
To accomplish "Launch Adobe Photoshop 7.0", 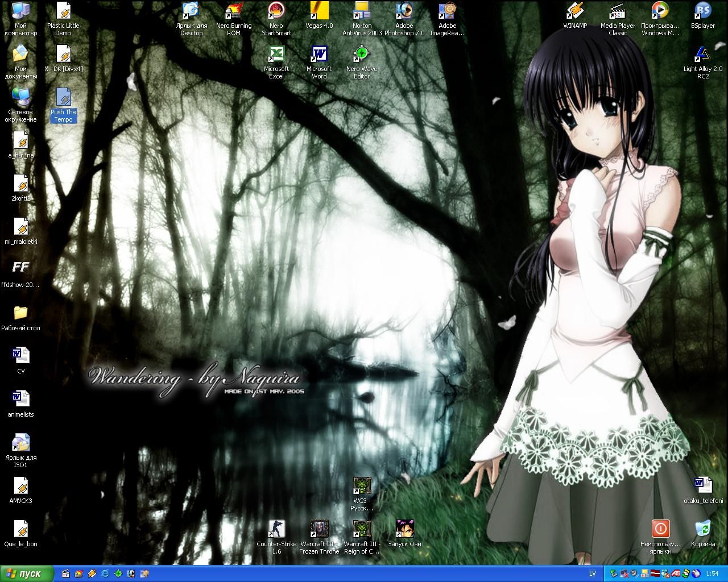I will 404,19.
